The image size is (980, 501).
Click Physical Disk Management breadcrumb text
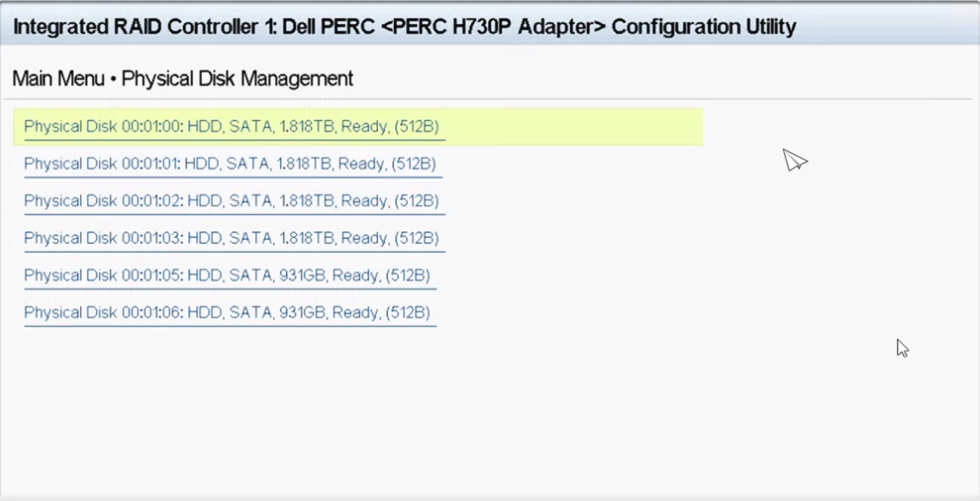point(237,79)
